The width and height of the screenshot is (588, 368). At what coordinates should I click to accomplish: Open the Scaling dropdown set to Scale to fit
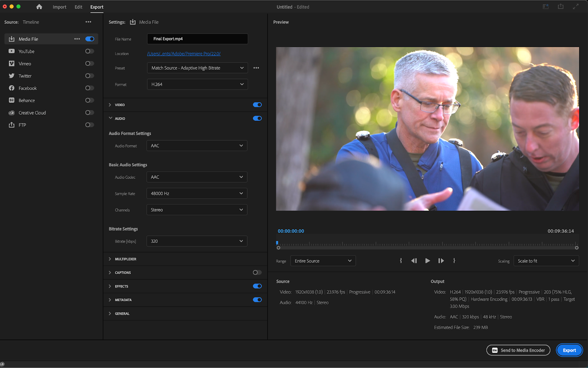(546, 260)
